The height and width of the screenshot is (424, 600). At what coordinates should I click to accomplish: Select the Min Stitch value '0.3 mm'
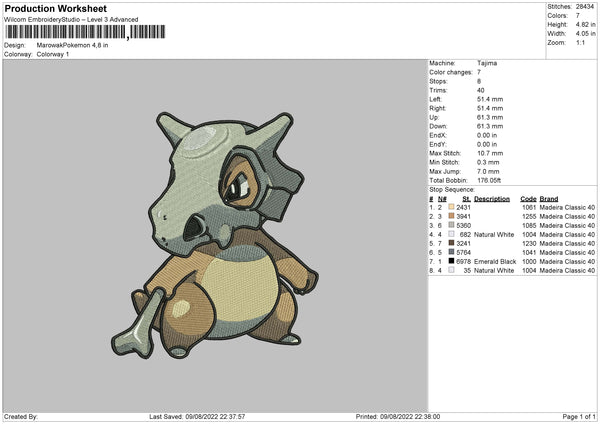point(488,162)
